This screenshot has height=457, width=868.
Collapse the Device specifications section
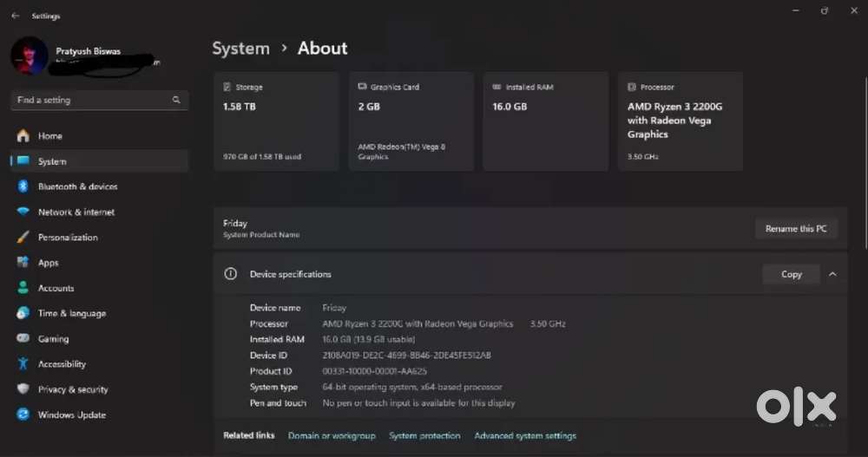[x=832, y=274]
